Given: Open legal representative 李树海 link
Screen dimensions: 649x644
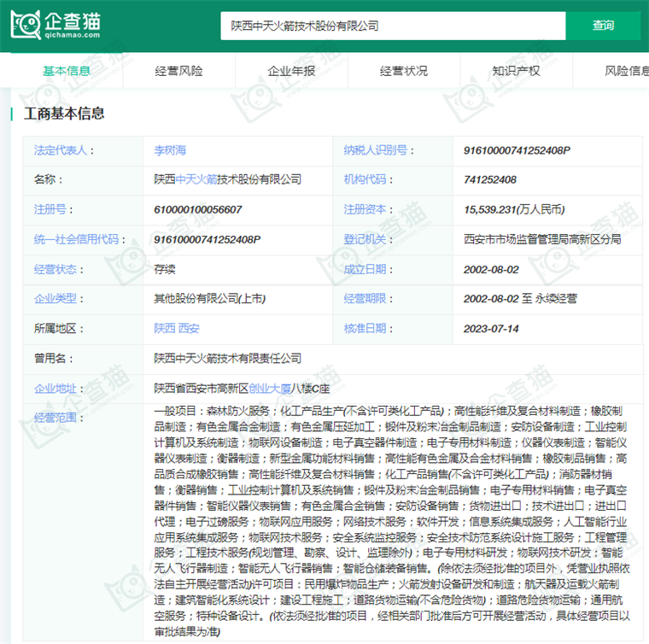Looking at the screenshot, I should (168, 150).
